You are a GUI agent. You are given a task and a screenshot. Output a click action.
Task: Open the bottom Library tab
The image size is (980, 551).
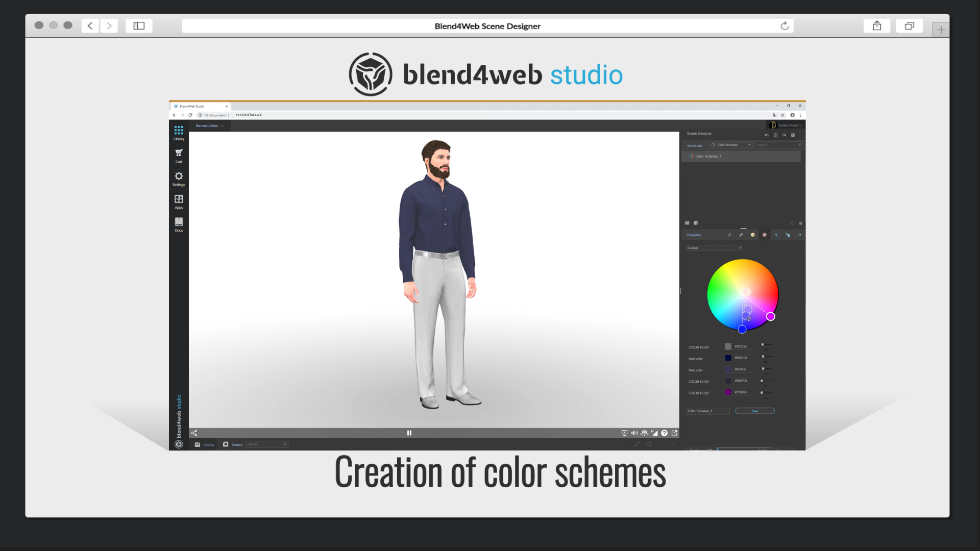[x=205, y=444]
